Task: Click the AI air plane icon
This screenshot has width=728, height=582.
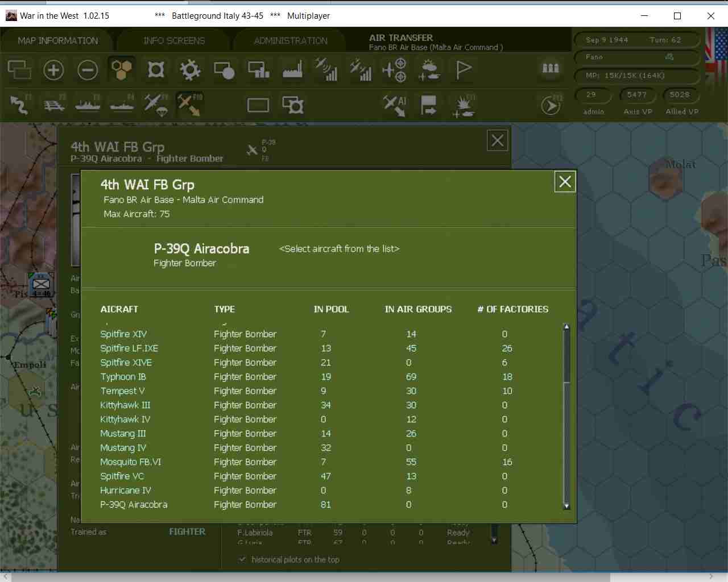Action: point(395,105)
